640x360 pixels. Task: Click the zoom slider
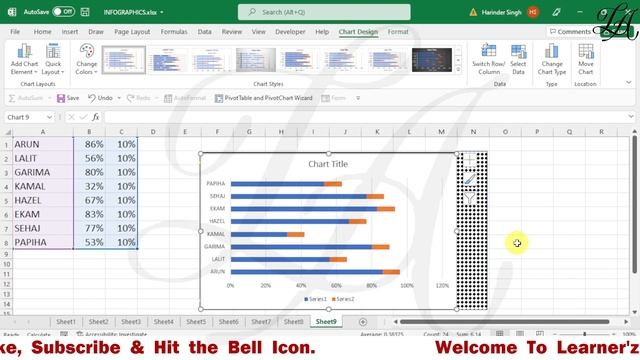coord(584,334)
